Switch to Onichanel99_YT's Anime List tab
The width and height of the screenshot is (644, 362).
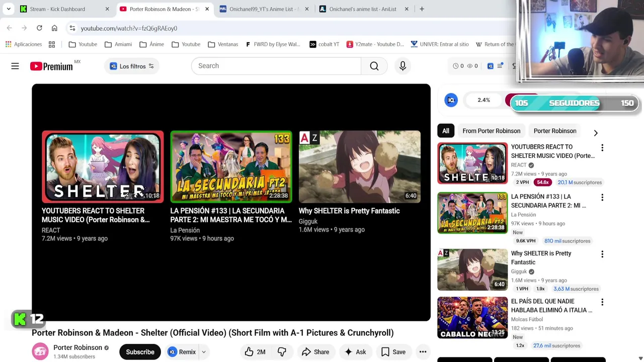[264, 9]
